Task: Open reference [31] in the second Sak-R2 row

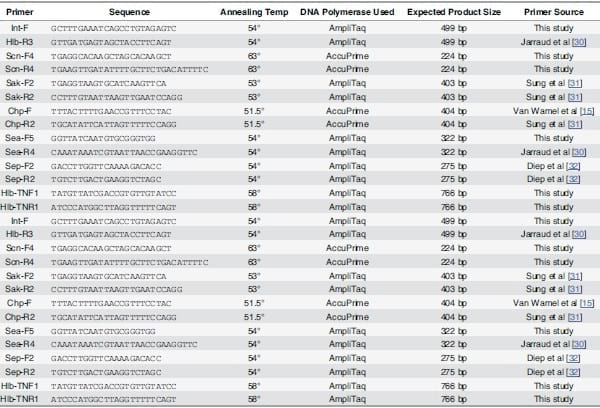Action: 575,289
